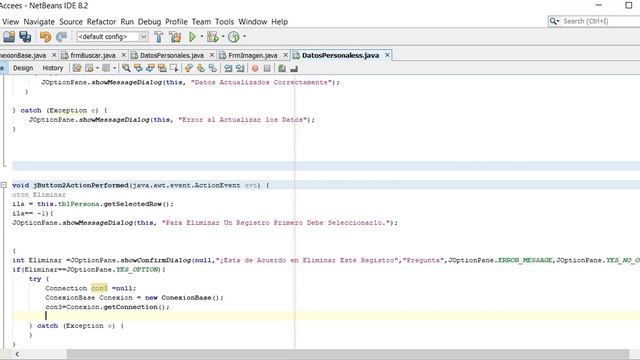Open dropdown arrow beside Debug Project icon
The width and height of the screenshot is (640, 360).
click(x=223, y=36)
